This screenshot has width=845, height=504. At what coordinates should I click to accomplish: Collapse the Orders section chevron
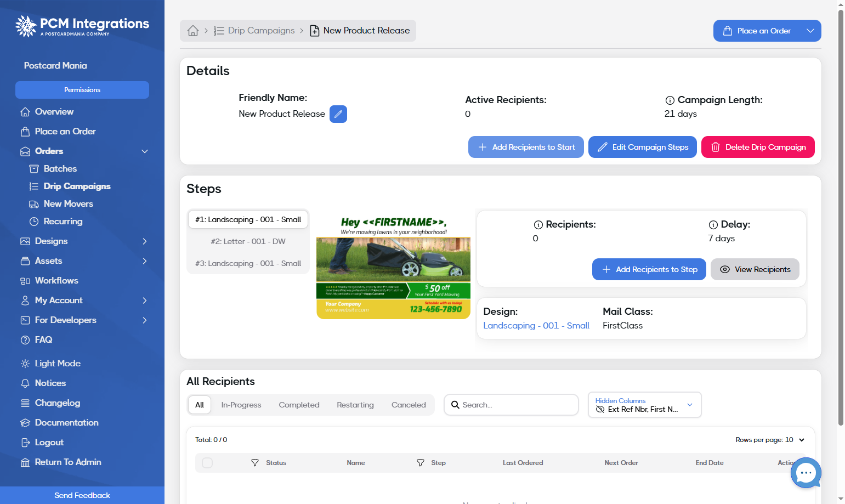145,151
